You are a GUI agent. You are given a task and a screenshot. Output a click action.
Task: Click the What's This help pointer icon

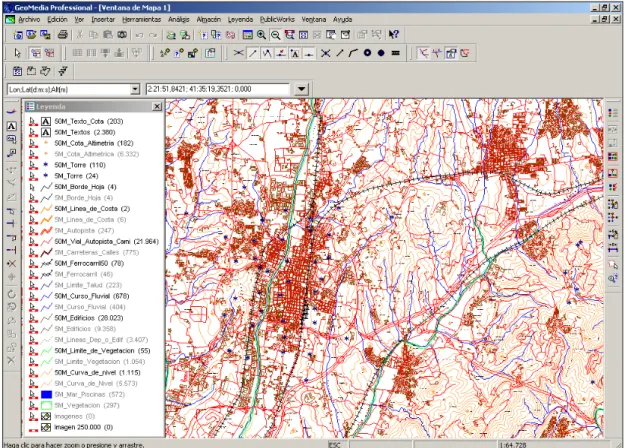(x=394, y=34)
